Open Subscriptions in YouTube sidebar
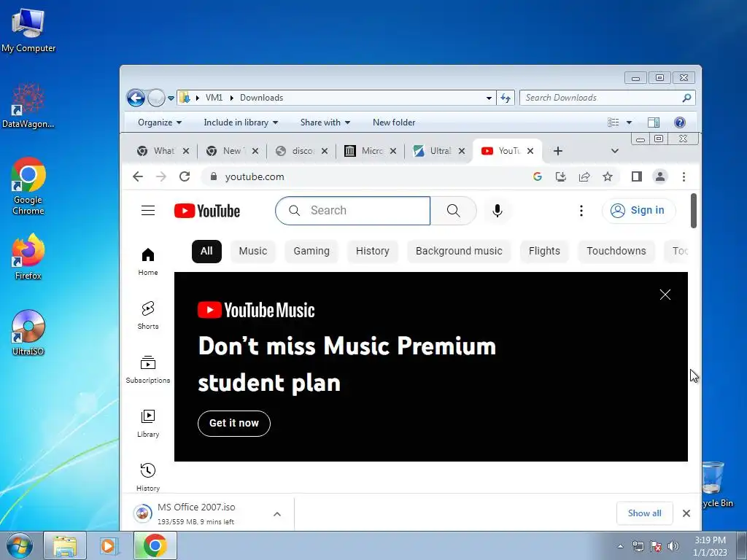747x560 pixels. 147,370
